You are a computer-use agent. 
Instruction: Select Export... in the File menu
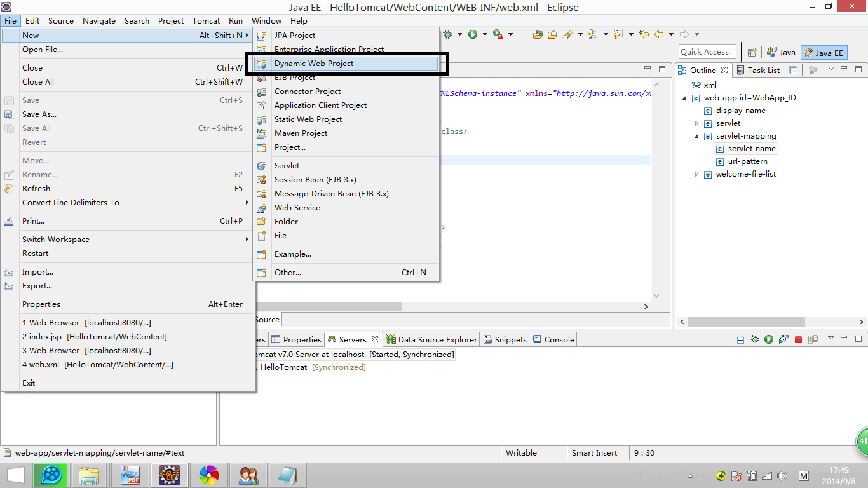coord(127,286)
